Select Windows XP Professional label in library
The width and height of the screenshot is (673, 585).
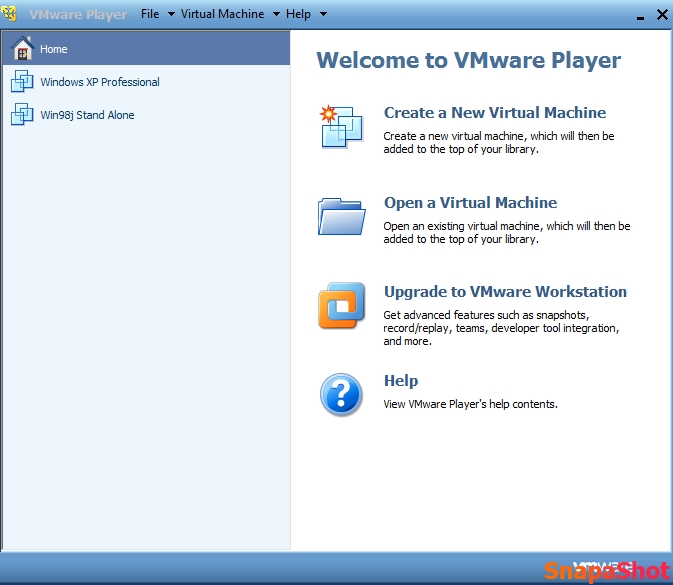pyautogui.click(x=100, y=82)
